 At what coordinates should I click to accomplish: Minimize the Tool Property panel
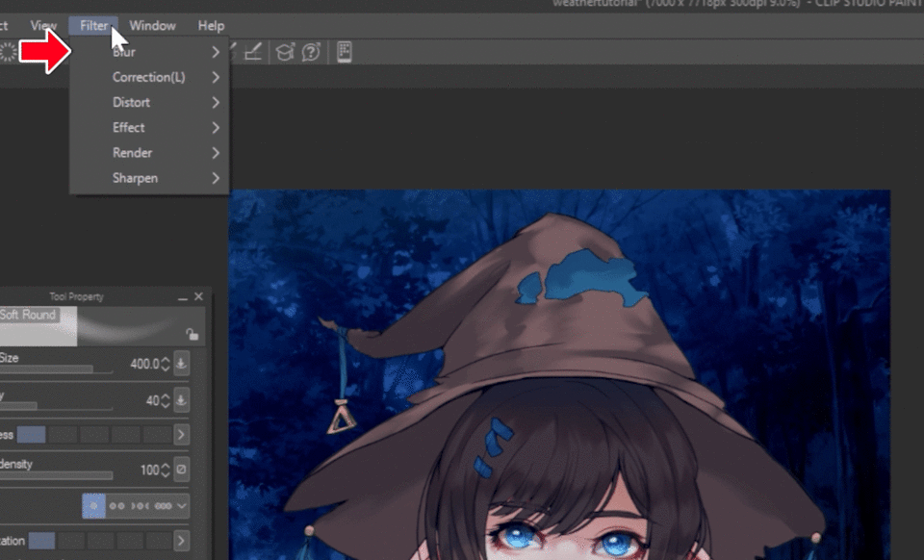pyautogui.click(x=183, y=297)
